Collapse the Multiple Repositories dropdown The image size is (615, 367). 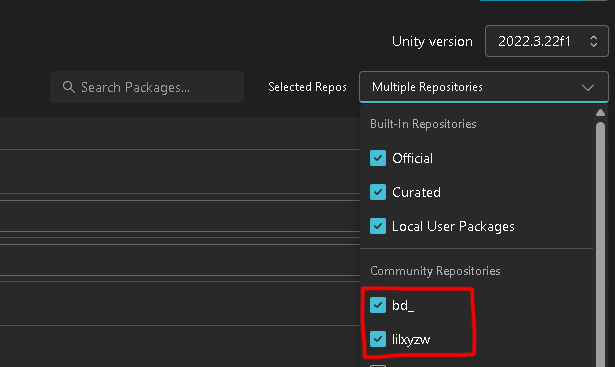coord(484,87)
